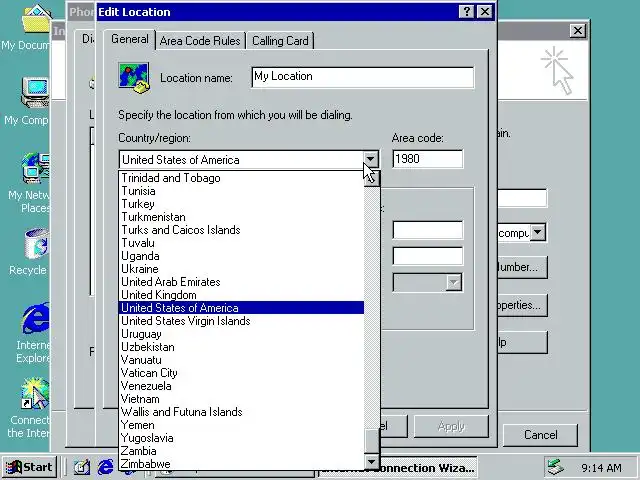This screenshot has height=480, width=640.
Task: Select Wallis and Futuna Islands
Action: click(x=241, y=412)
